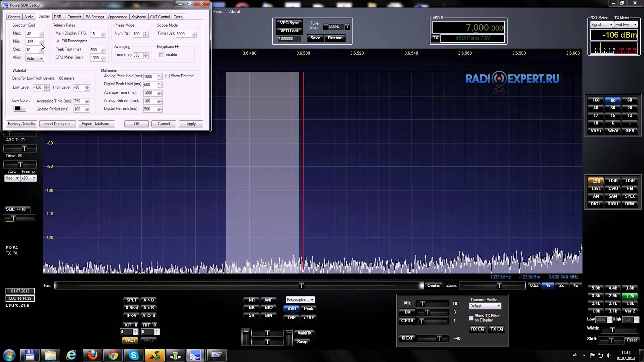Check the Show Decimal option

point(167,76)
